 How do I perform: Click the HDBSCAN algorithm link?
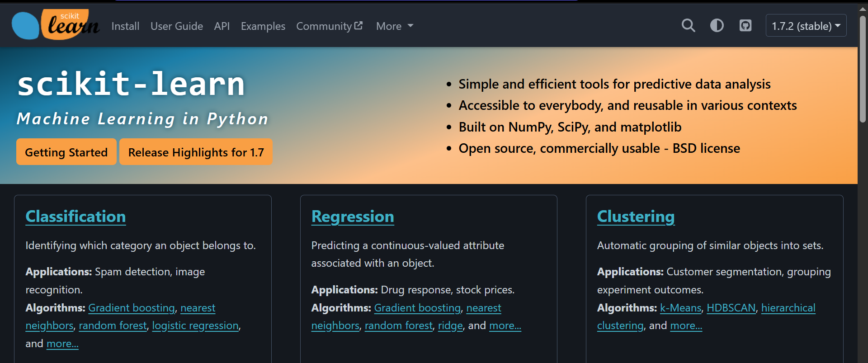point(731,308)
